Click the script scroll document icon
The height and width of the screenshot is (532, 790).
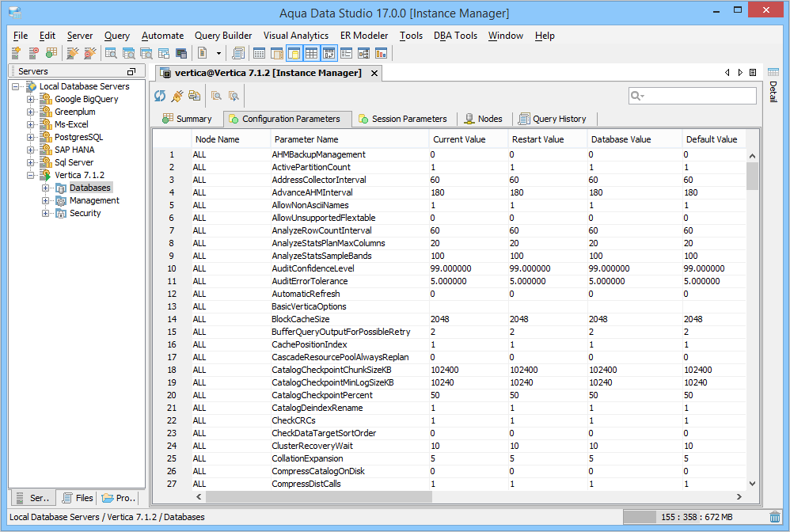[x=238, y=53]
